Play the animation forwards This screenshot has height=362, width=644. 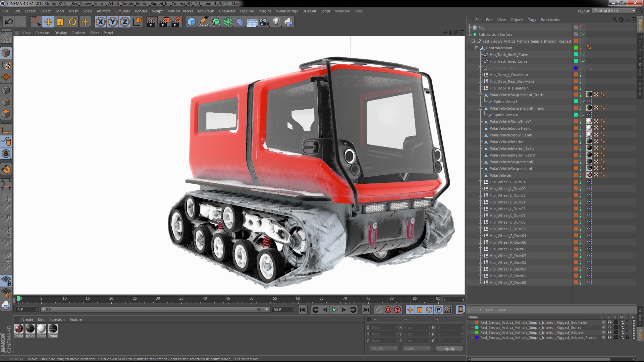334,310
